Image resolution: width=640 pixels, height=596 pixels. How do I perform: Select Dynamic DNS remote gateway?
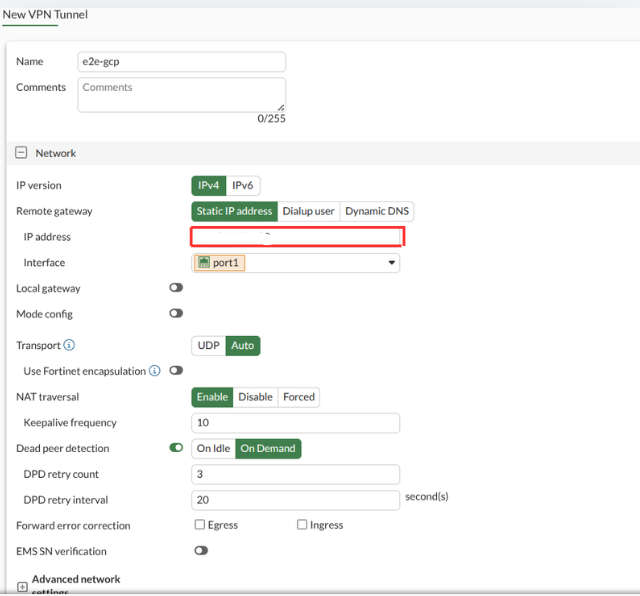377,211
